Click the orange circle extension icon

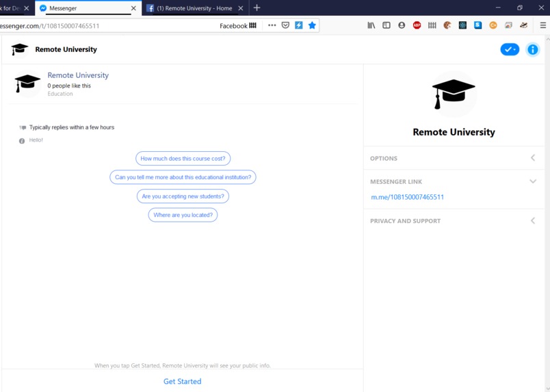[x=493, y=25]
